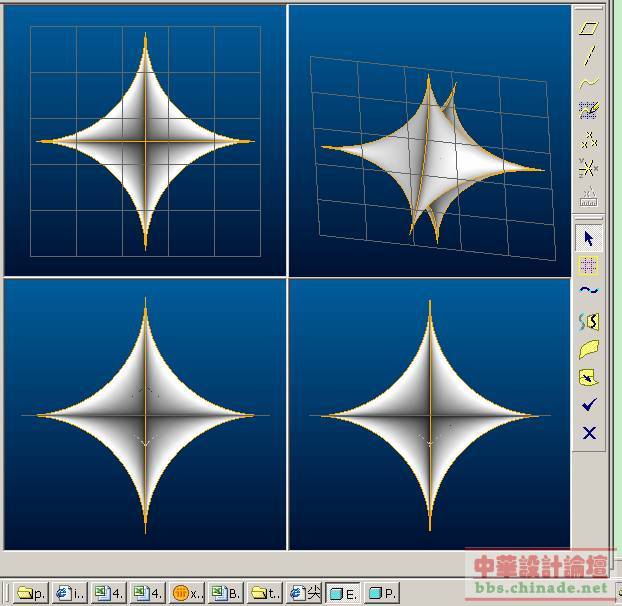Activate the arrow selection tool
Screen dimensions: 622x606
[589, 238]
